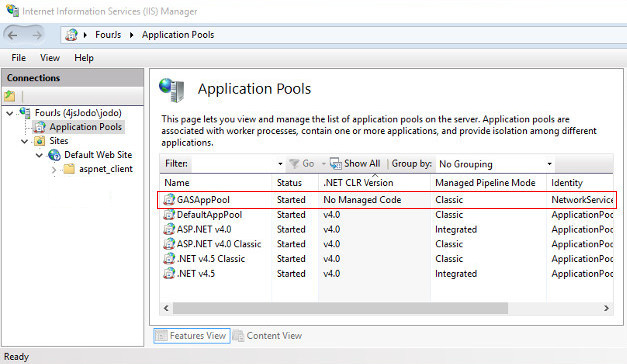Click the scroll right arrow

click(x=607, y=308)
